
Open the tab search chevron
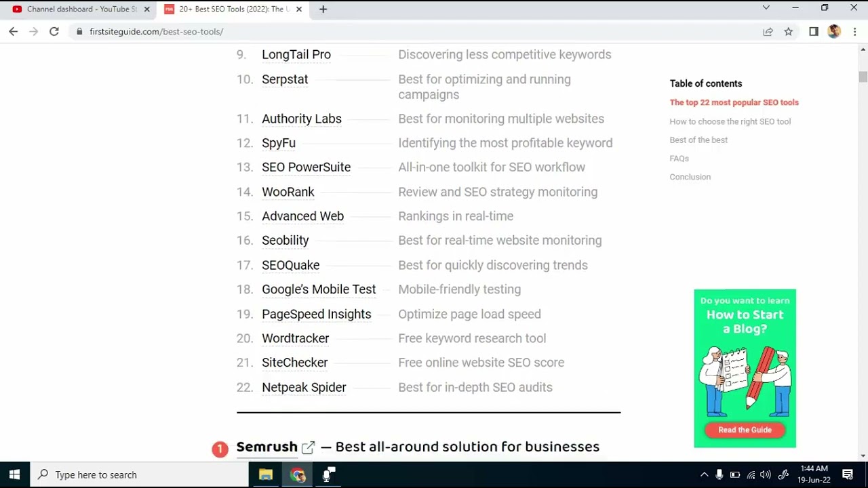click(x=767, y=9)
